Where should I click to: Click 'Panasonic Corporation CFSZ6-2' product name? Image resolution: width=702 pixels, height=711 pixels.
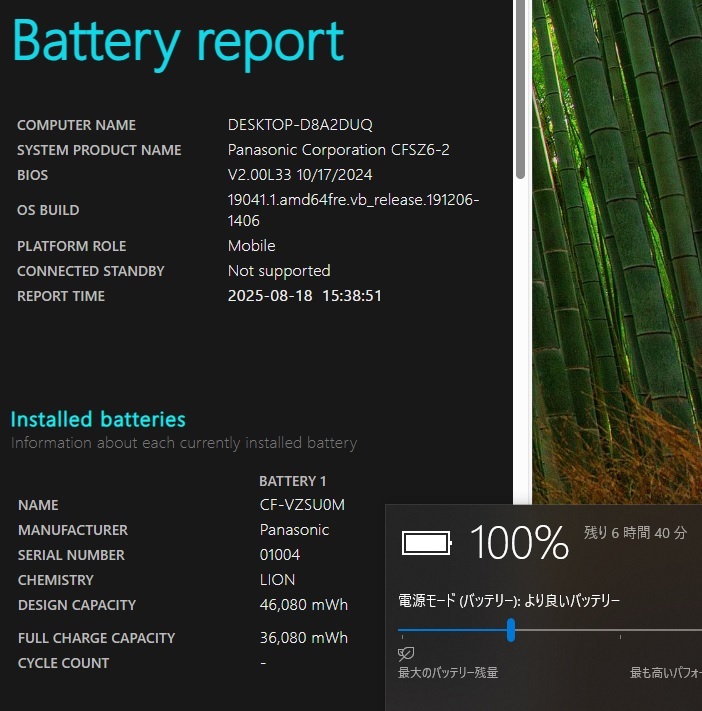coord(338,150)
